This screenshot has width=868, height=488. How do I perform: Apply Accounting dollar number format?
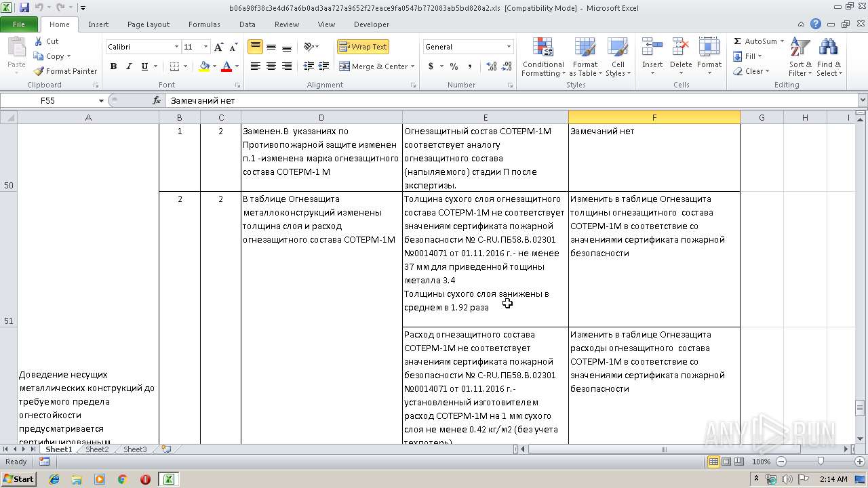click(431, 66)
